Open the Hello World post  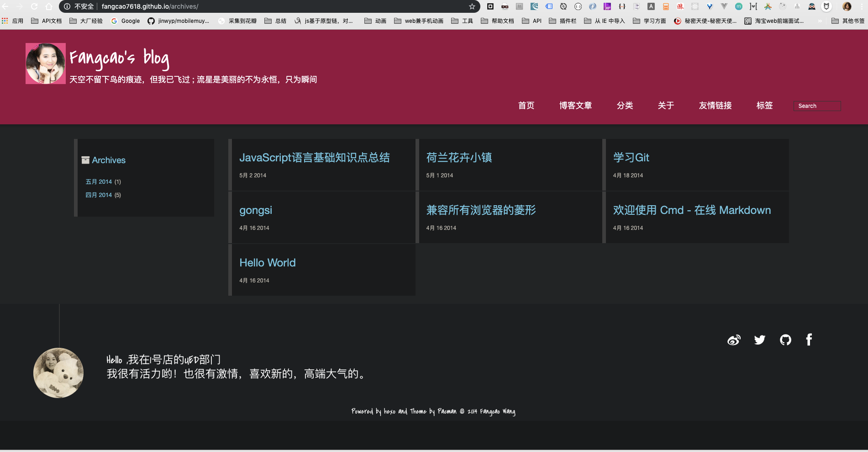click(x=268, y=263)
